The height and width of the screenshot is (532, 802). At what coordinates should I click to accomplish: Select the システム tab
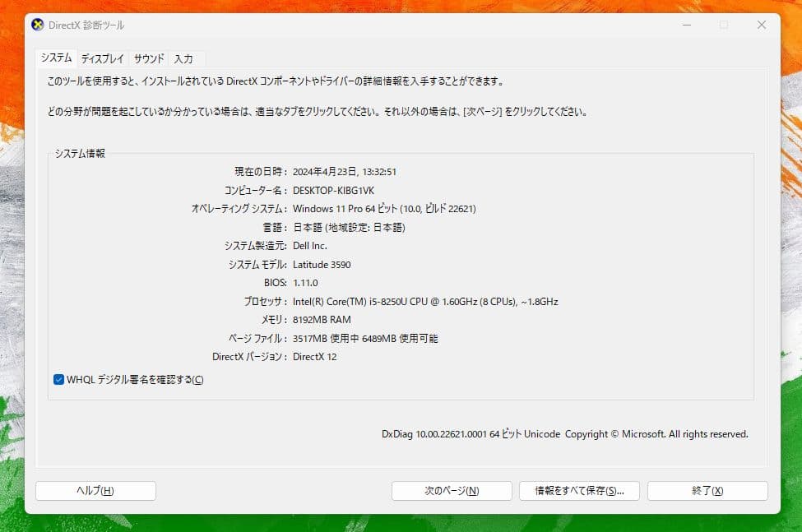click(56, 58)
